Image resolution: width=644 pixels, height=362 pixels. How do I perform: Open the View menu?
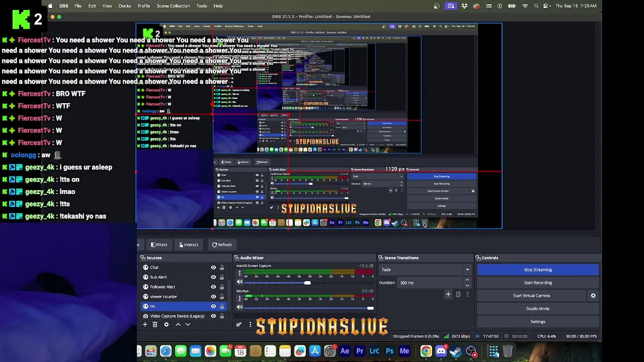107,6
